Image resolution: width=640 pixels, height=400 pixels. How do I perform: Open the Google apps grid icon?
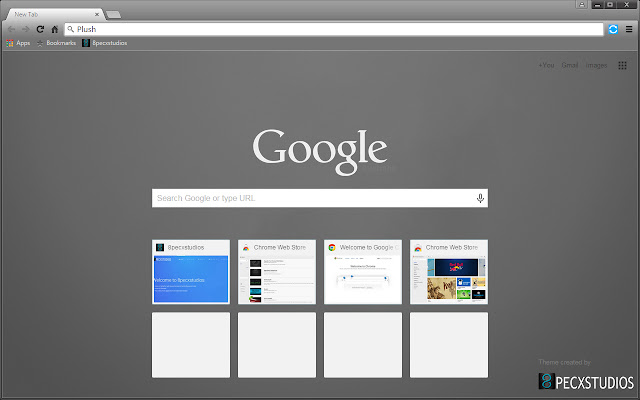point(622,66)
